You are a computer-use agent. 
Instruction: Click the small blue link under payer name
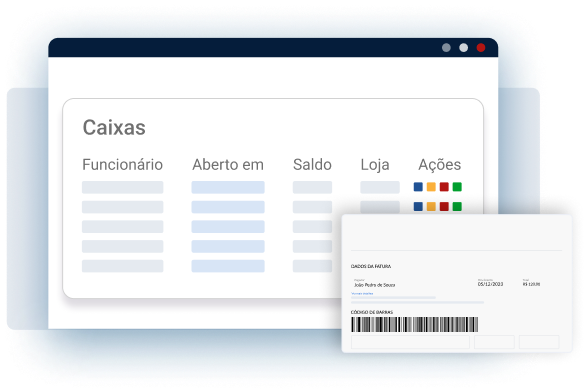click(x=362, y=294)
